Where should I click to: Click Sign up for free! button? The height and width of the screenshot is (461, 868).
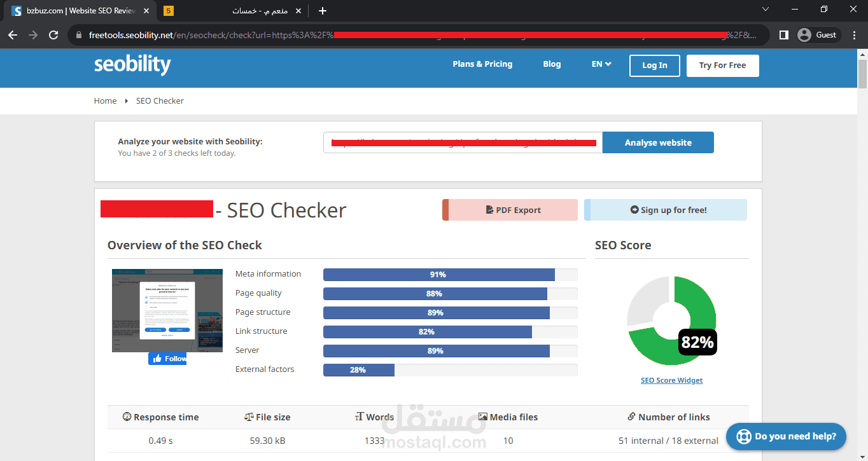click(666, 210)
